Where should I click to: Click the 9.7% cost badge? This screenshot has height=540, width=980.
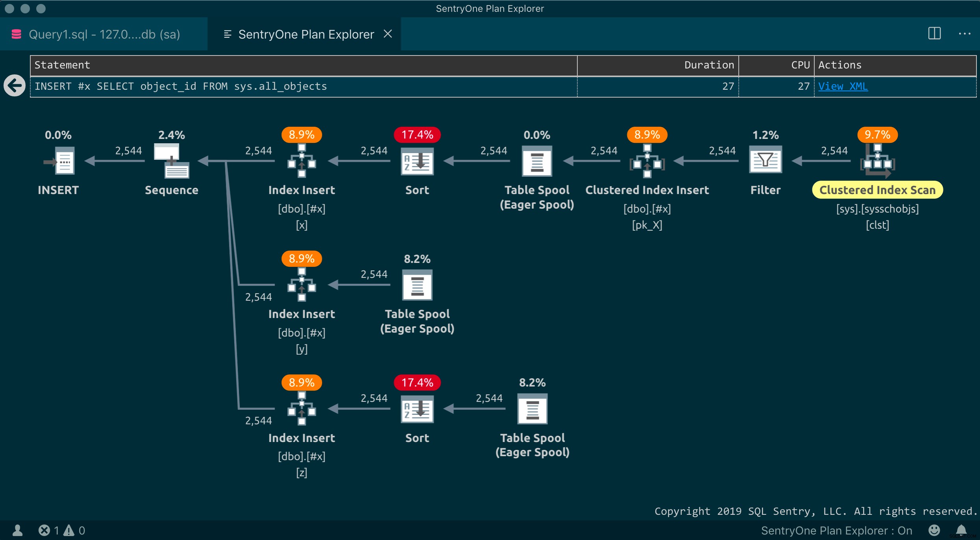[877, 135]
